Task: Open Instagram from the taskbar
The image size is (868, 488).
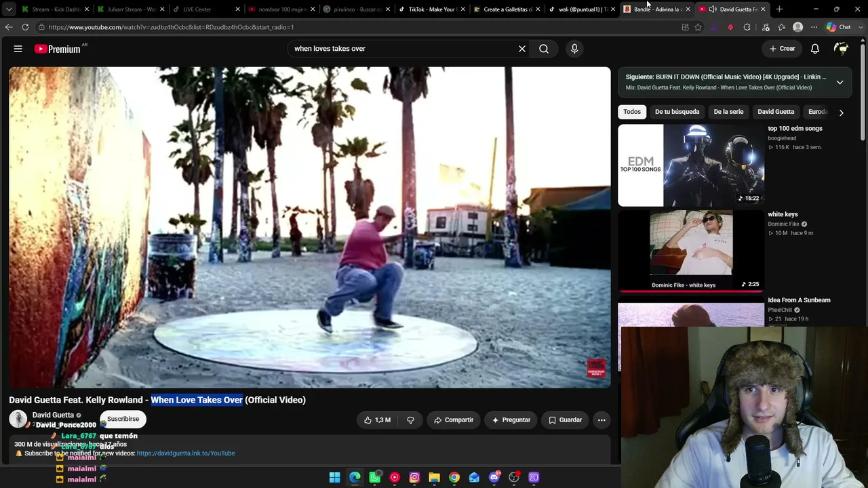Action: click(x=414, y=477)
